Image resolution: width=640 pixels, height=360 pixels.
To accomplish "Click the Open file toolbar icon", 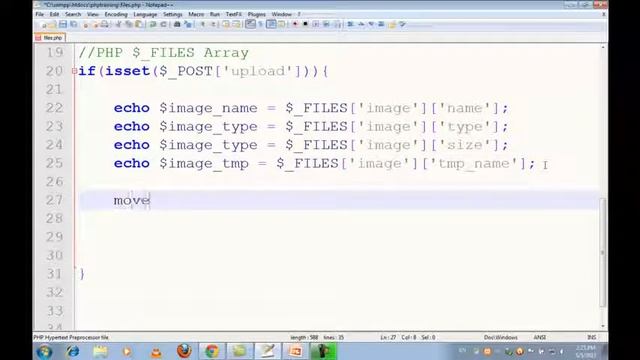I will point(53,24).
